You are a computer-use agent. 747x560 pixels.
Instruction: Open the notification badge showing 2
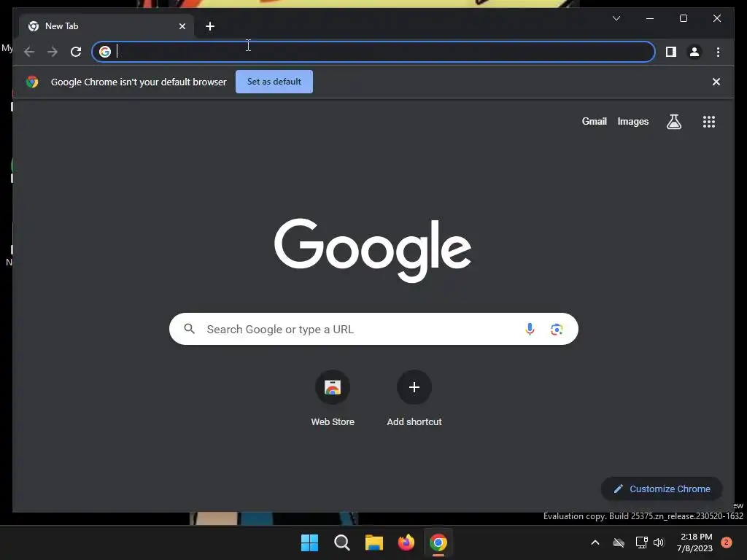point(726,542)
